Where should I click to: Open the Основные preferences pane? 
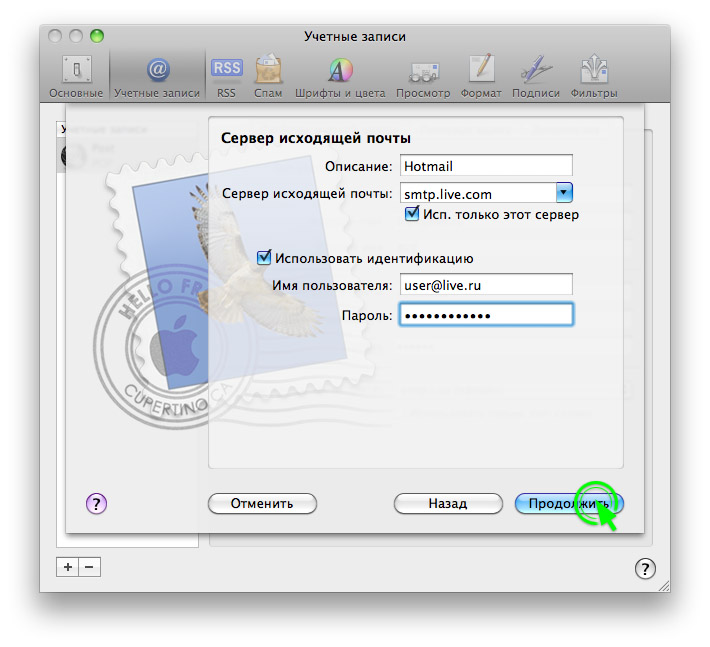point(76,75)
